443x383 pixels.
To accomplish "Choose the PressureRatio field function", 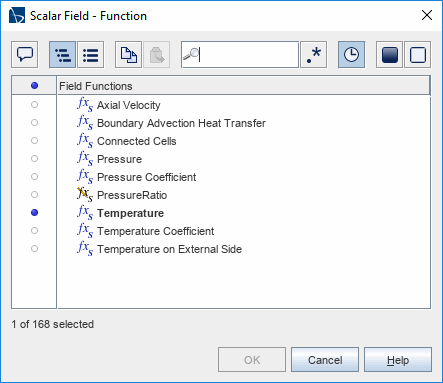I will [x=132, y=195].
